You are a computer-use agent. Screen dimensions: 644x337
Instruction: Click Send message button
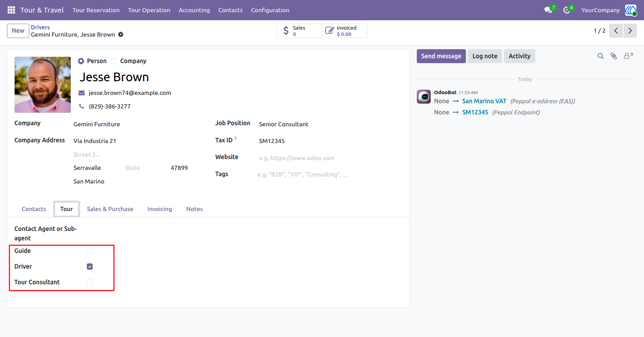tap(441, 56)
